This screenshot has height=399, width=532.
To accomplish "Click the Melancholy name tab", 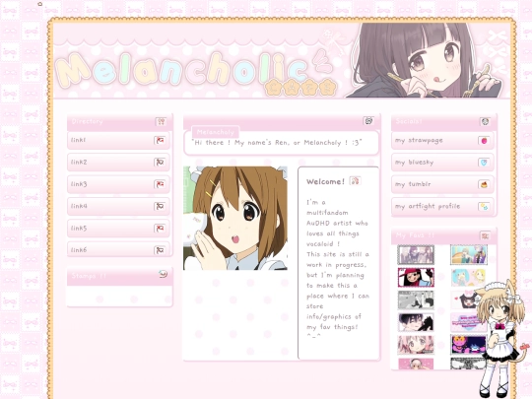I will tap(216, 132).
